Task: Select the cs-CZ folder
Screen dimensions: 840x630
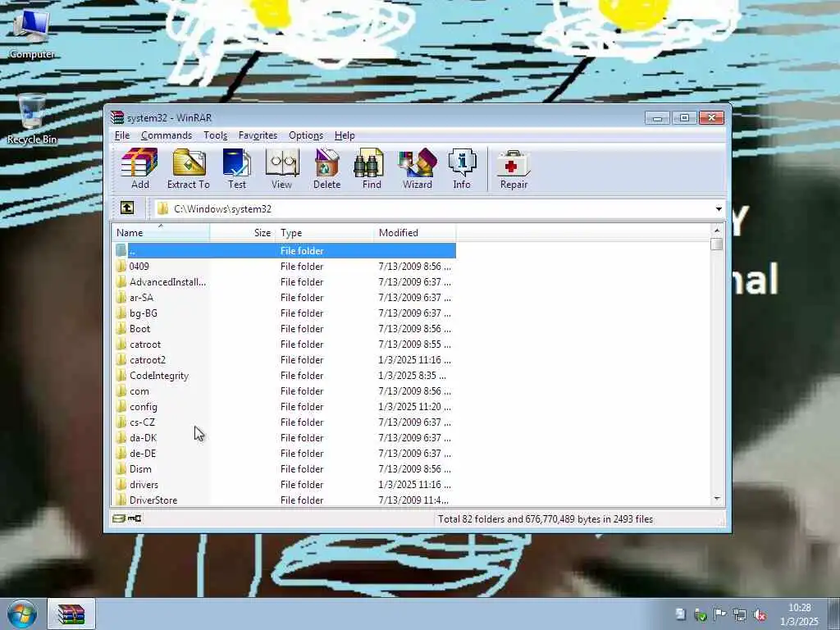Action: pyautogui.click(x=285, y=422)
